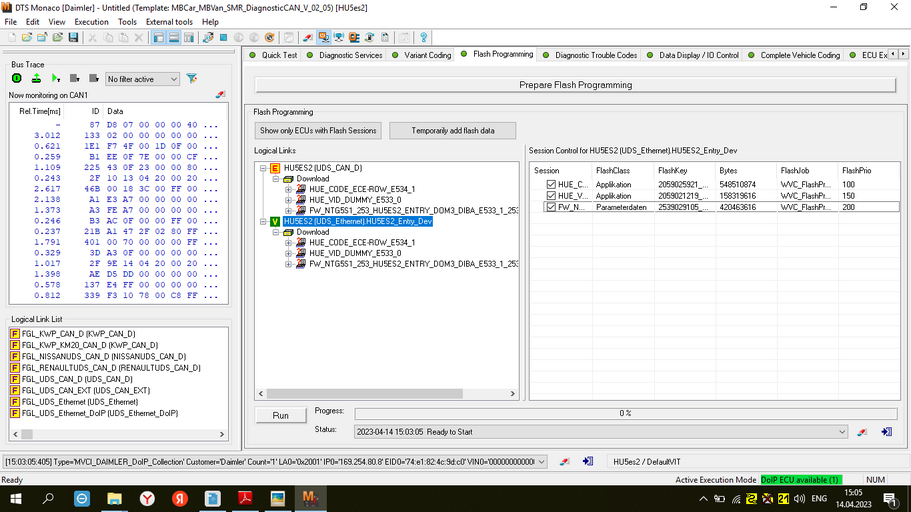
Task: Click Logical Links tree horizontal scrollbar
Action: (365, 393)
